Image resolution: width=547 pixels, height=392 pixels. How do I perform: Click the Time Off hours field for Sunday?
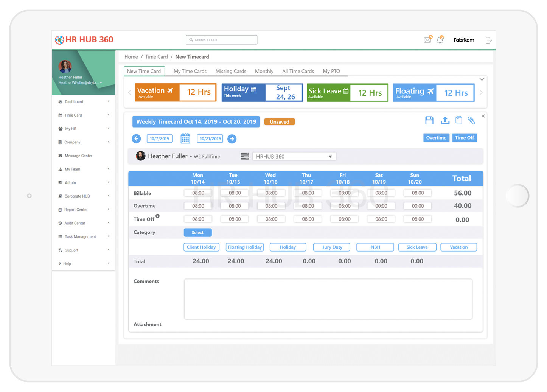(x=418, y=219)
